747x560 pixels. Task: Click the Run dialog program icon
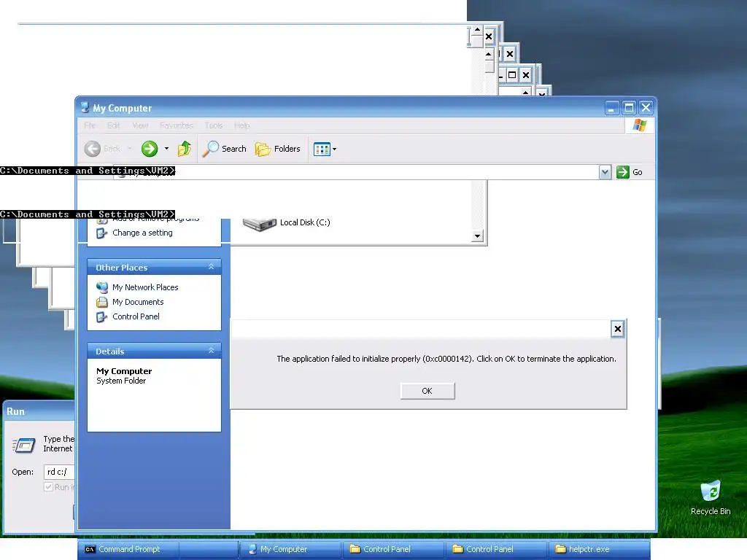coord(24,445)
